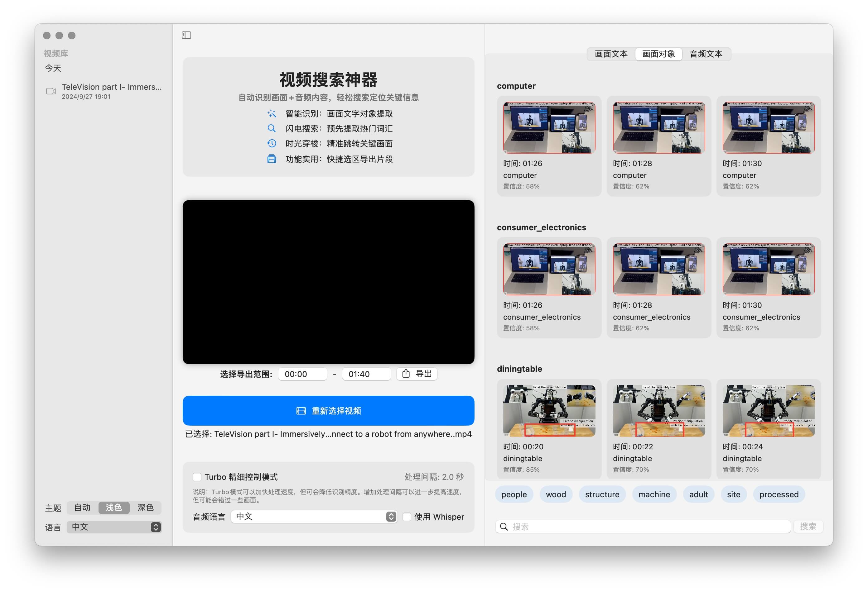
Task: Click the clock icon for 时光穿梭
Action: 272,143
